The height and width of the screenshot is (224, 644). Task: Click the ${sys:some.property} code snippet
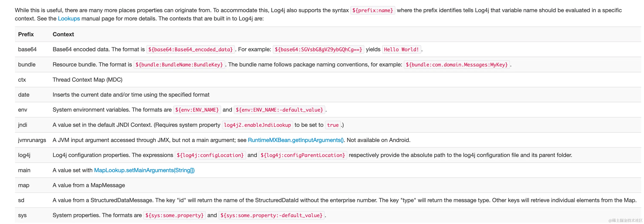tap(174, 215)
